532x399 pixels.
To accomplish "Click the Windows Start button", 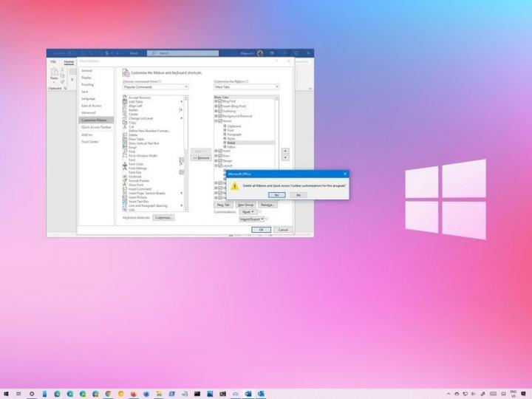I will (6, 393).
